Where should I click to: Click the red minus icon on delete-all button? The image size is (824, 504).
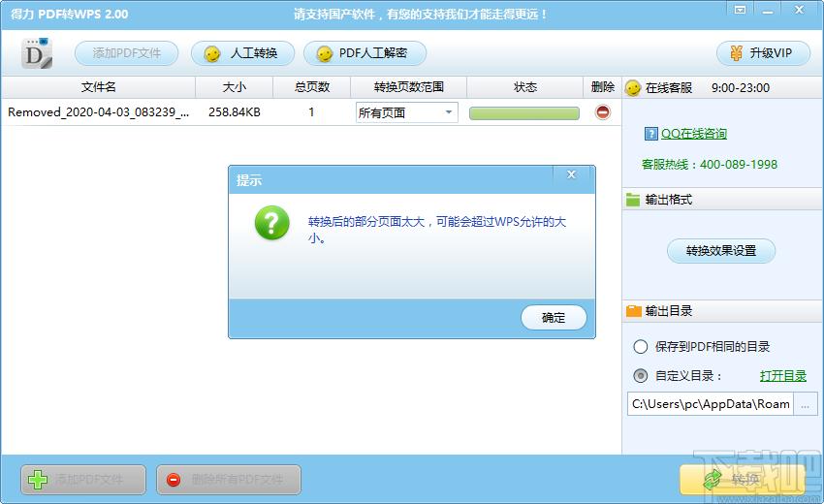[x=174, y=480]
